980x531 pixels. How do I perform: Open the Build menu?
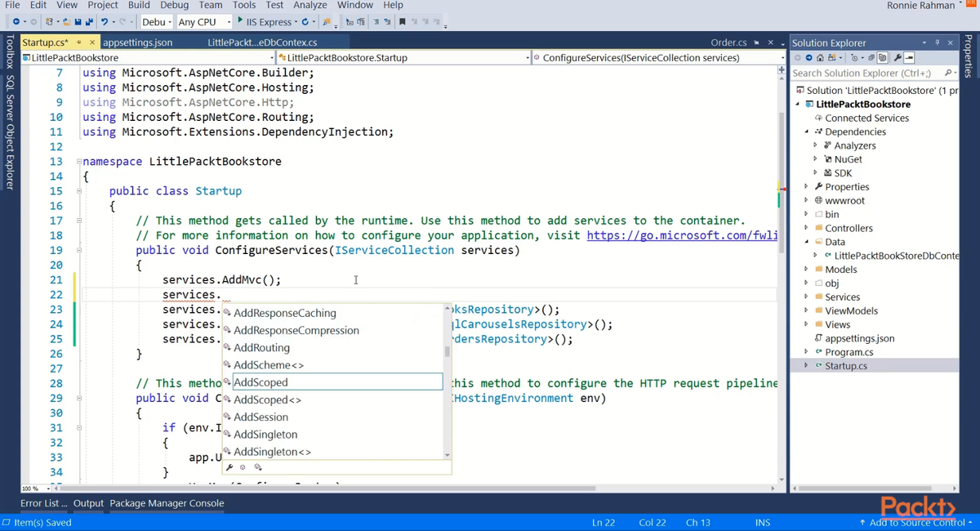139,5
